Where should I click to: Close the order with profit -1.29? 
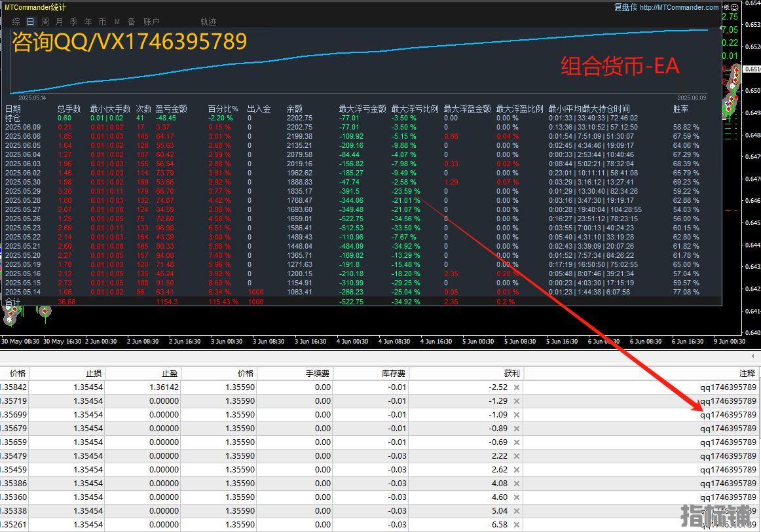click(x=516, y=401)
